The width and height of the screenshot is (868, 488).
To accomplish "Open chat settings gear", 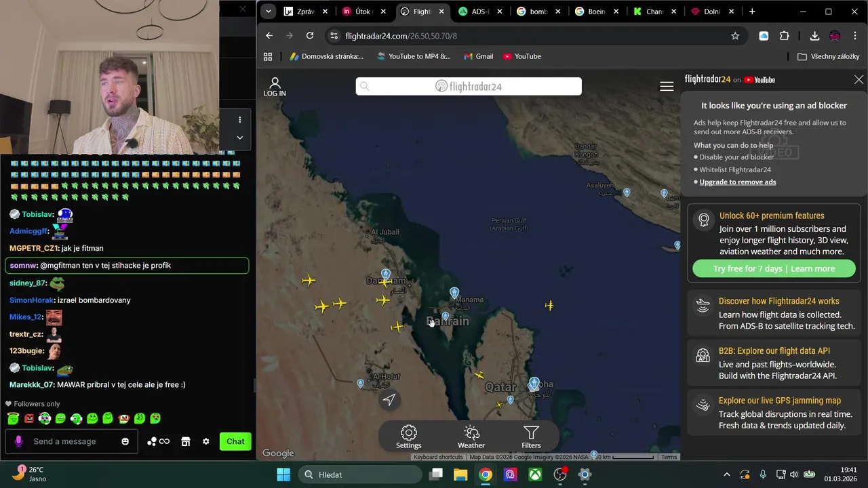I will (206, 441).
